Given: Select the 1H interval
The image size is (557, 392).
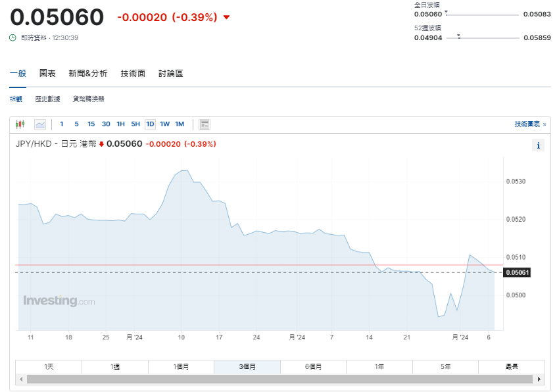Looking at the screenshot, I should pos(121,124).
